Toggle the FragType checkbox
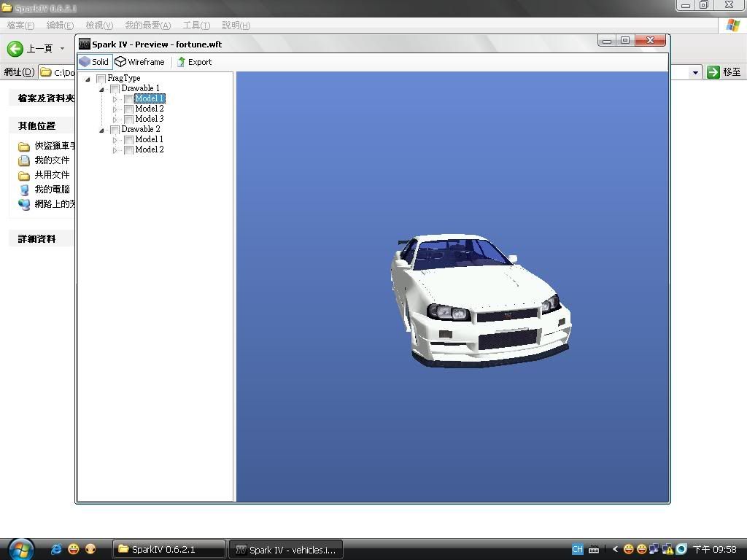 coord(101,79)
